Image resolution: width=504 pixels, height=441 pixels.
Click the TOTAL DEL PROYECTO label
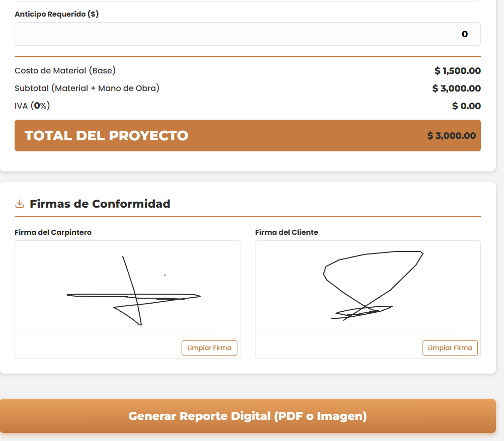click(x=107, y=136)
